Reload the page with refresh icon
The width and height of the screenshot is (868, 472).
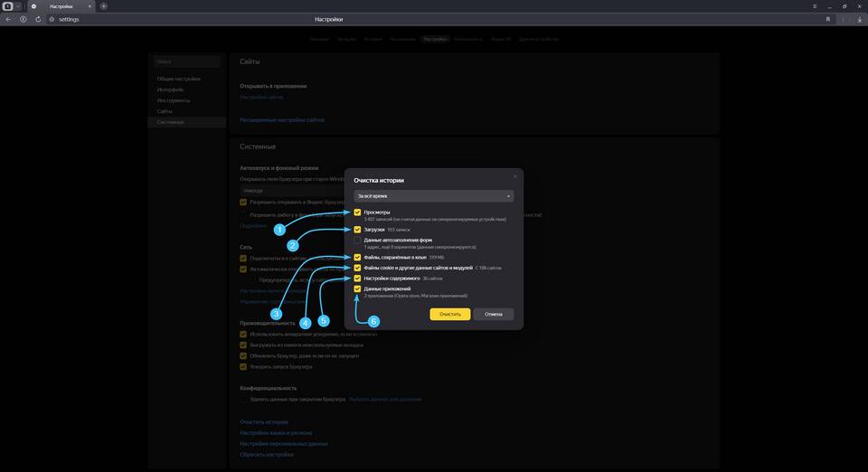(x=38, y=19)
